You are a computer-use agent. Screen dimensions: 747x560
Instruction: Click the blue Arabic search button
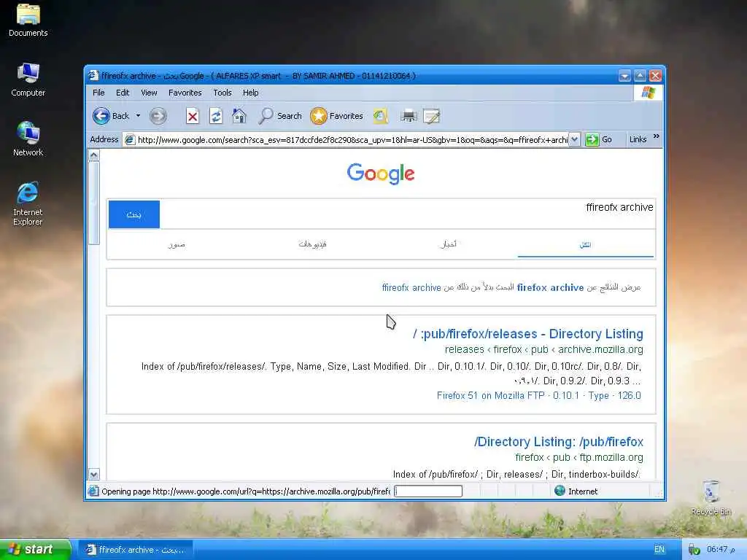[134, 214]
